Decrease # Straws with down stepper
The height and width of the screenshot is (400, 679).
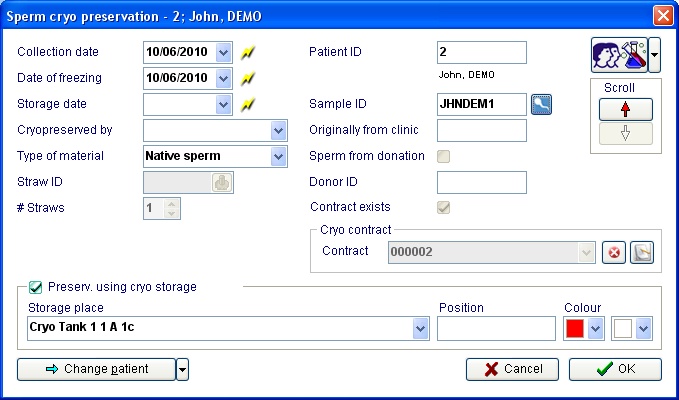tap(171, 213)
